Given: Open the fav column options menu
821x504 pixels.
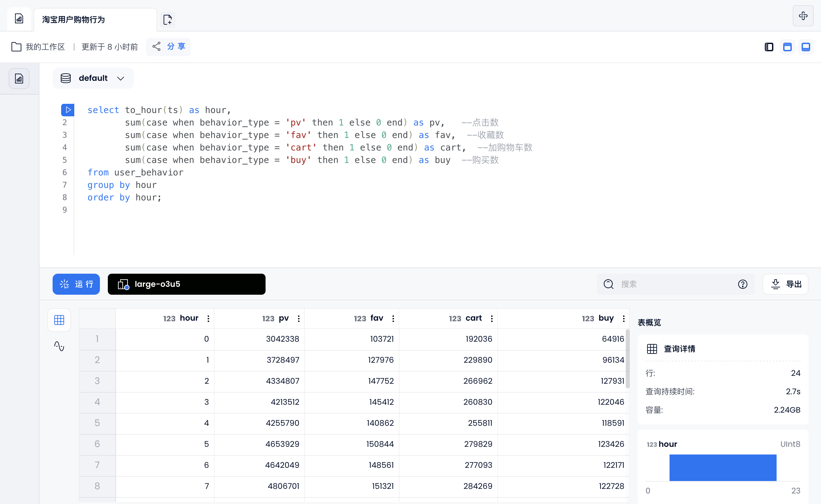Looking at the screenshot, I should click(x=393, y=319).
